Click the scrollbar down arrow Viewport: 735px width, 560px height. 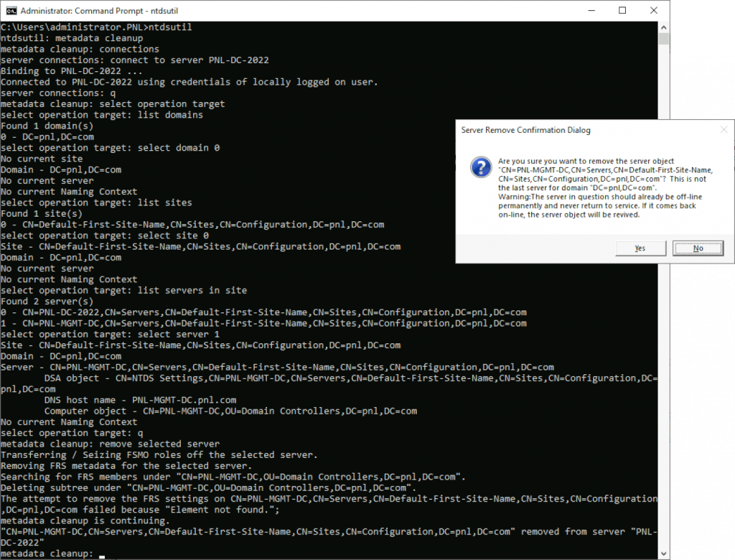664,554
